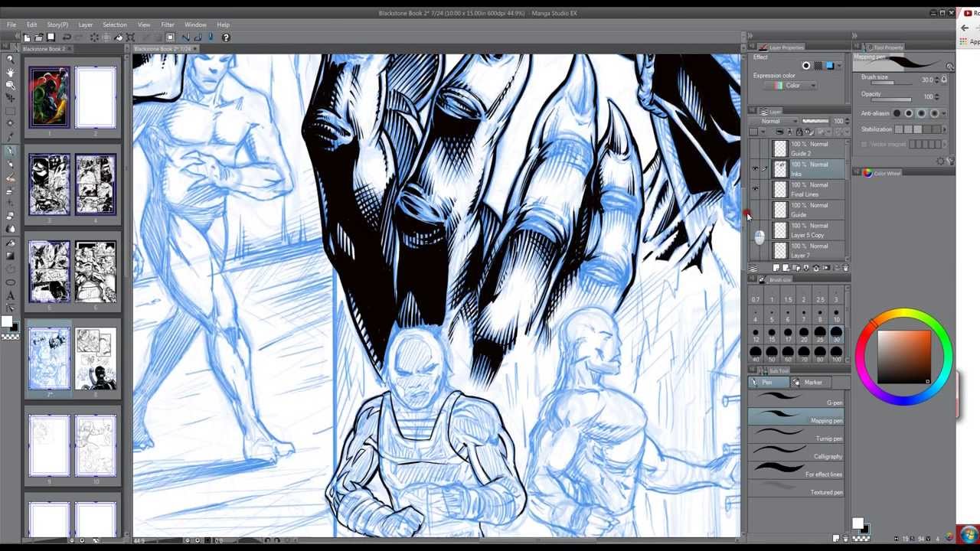Toggle visibility of the Guide layer
980x551 pixels.
point(755,210)
